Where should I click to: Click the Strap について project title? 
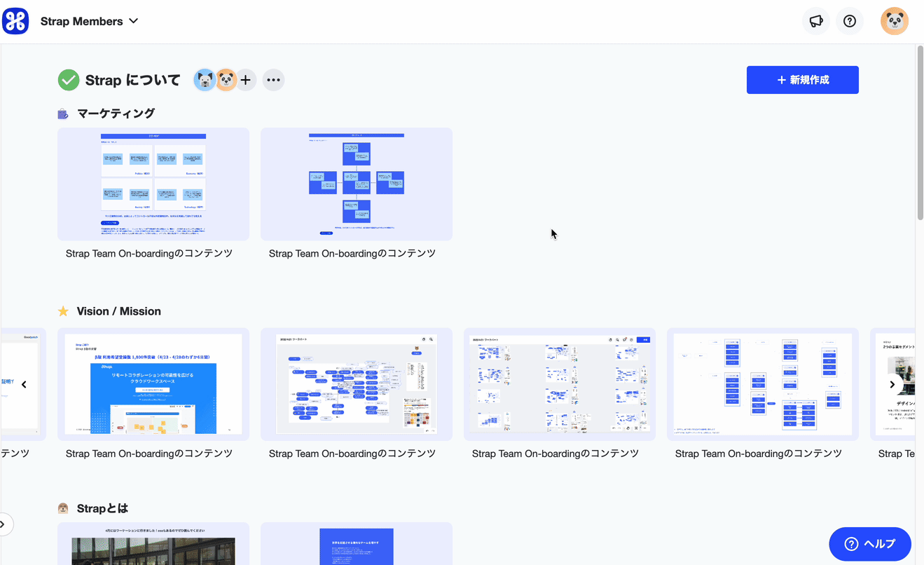133,80
